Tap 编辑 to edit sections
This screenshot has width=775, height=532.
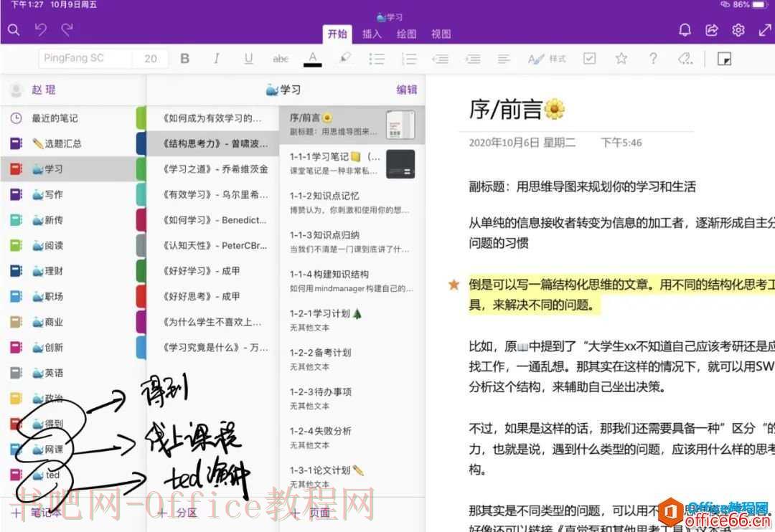tap(406, 90)
